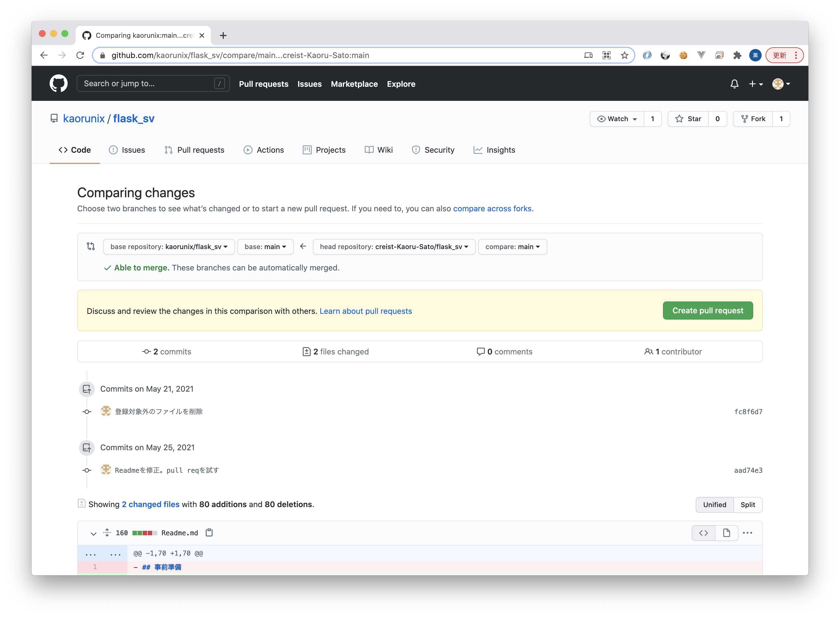Switch diff view to Split

click(748, 505)
